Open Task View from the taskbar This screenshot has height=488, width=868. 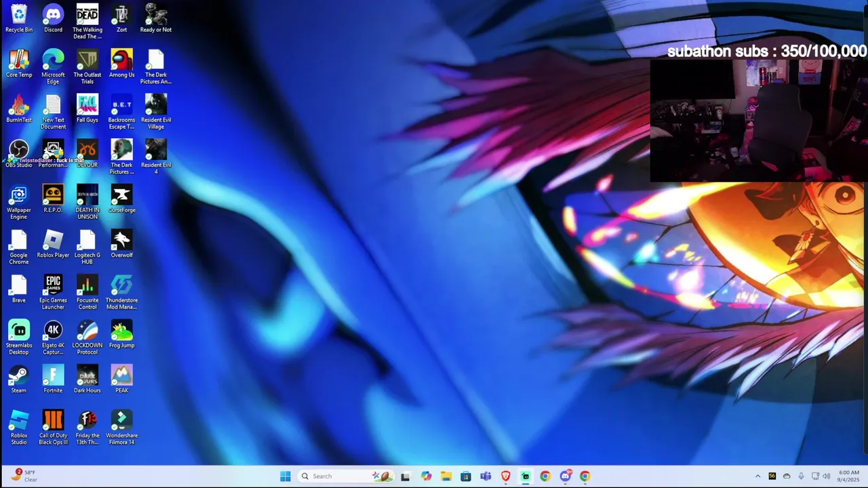pos(406,476)
